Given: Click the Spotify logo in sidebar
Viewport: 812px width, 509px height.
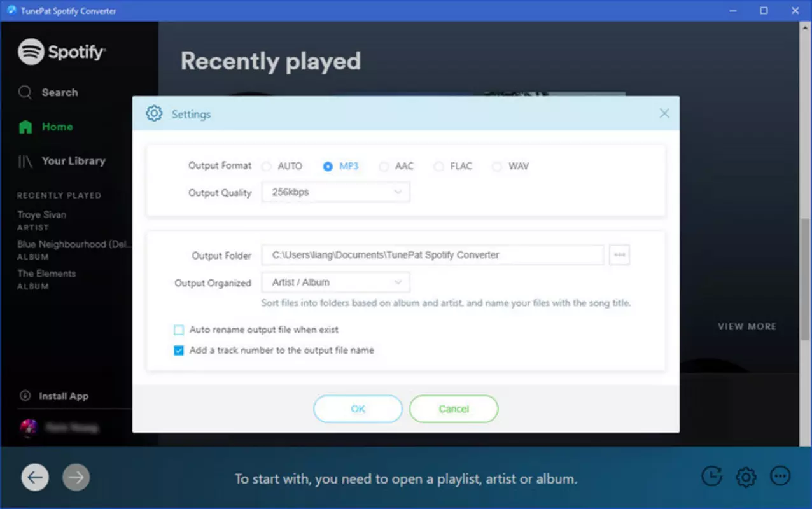Looking at the screenshot, I should pyautogui.click(x=62, y=52).
